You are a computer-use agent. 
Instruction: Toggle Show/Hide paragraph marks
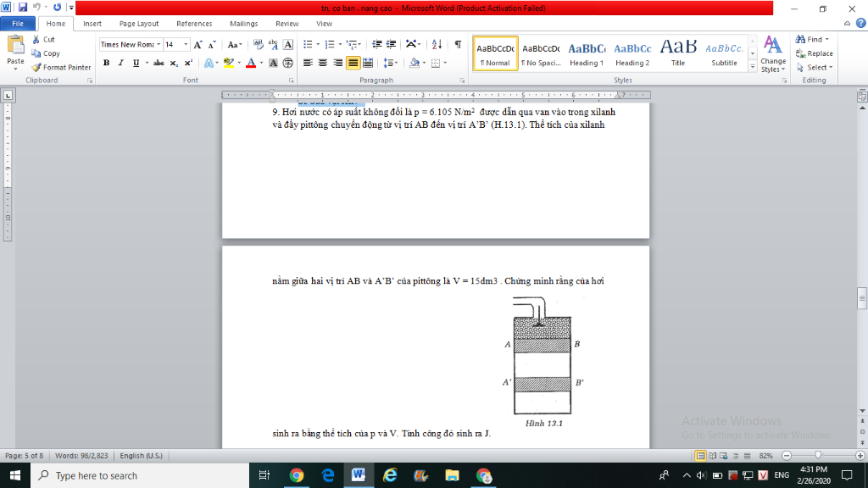[x=458, y=45]
